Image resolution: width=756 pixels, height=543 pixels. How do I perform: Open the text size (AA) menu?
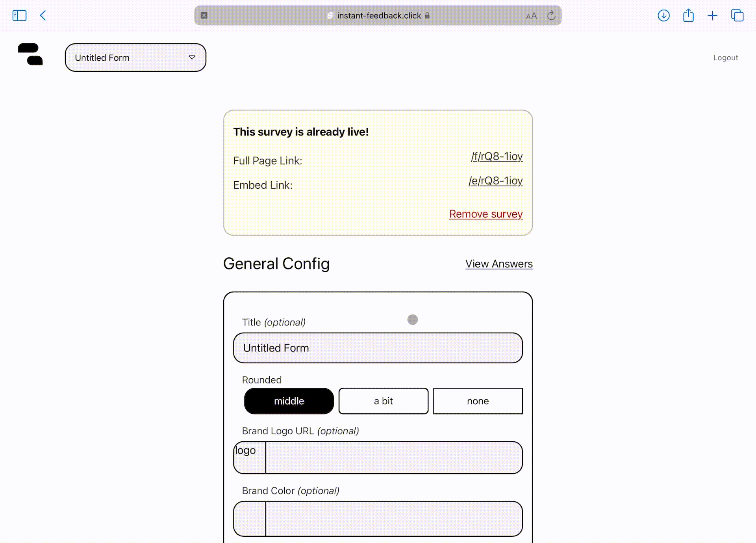[x=532, y=15]
